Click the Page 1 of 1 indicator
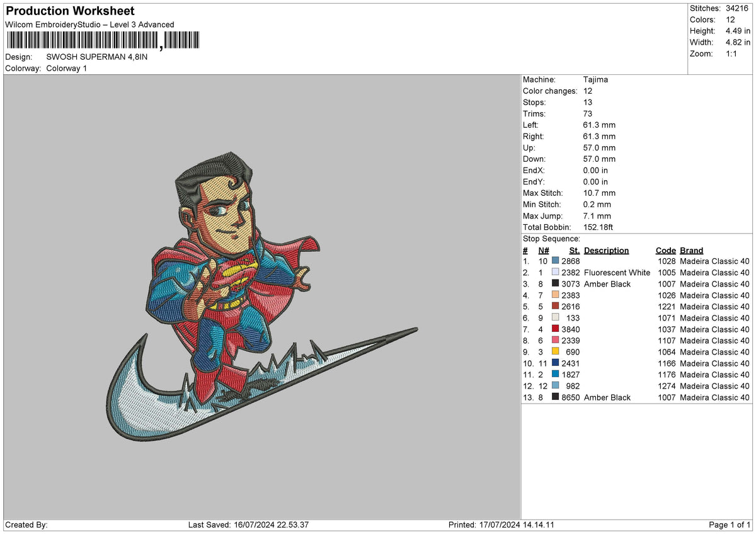 pos(730,525)
